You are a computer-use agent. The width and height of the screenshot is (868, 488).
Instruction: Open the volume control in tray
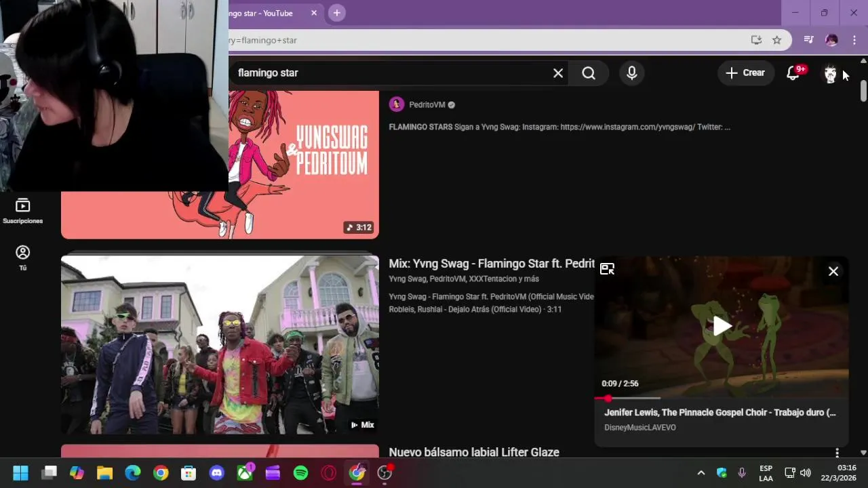tap(806, 473)
